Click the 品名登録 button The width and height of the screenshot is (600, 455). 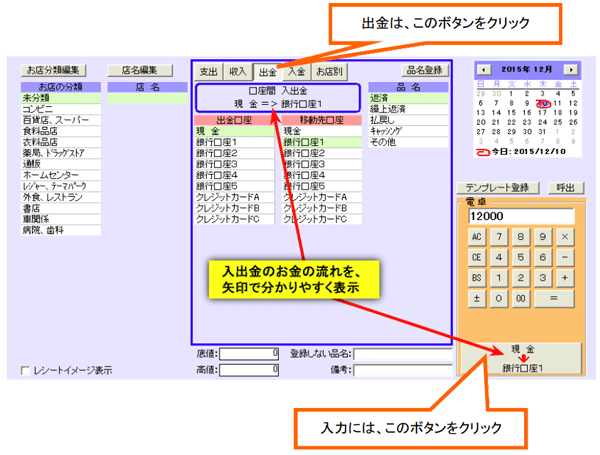425,70
